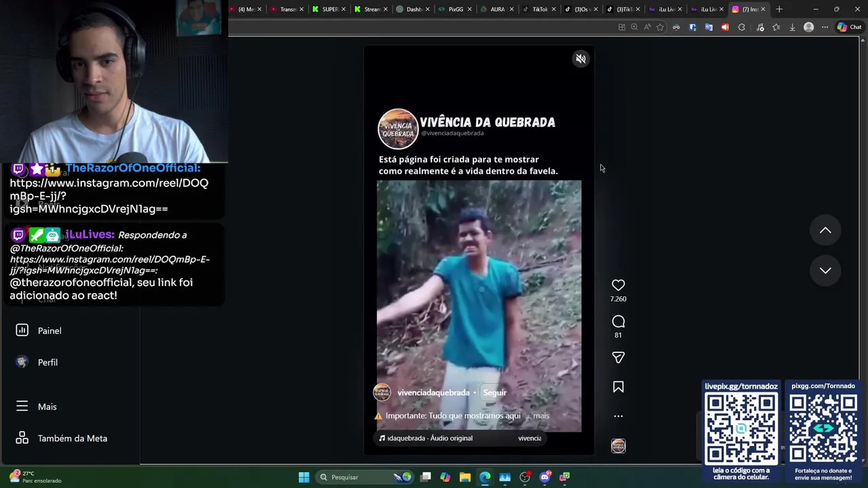Open the Edge downloads icon
Viewport: 868px width, 488px height.
pos(792,27)
